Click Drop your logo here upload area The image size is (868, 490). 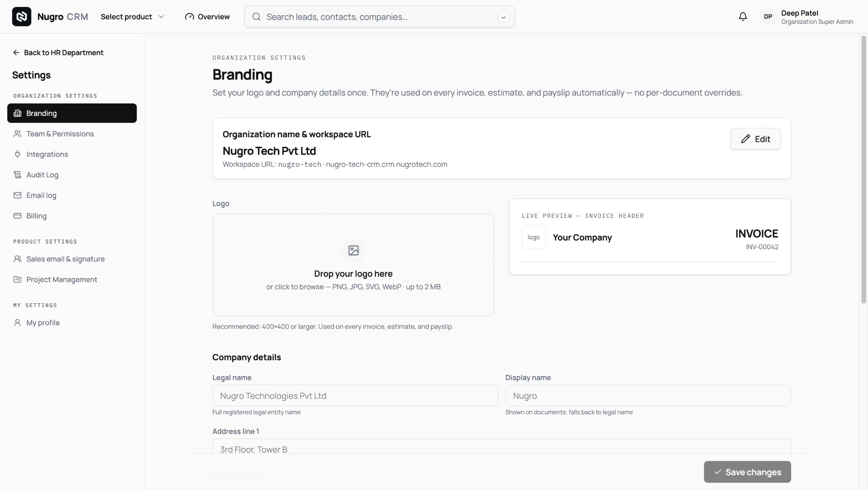[353, 265]
